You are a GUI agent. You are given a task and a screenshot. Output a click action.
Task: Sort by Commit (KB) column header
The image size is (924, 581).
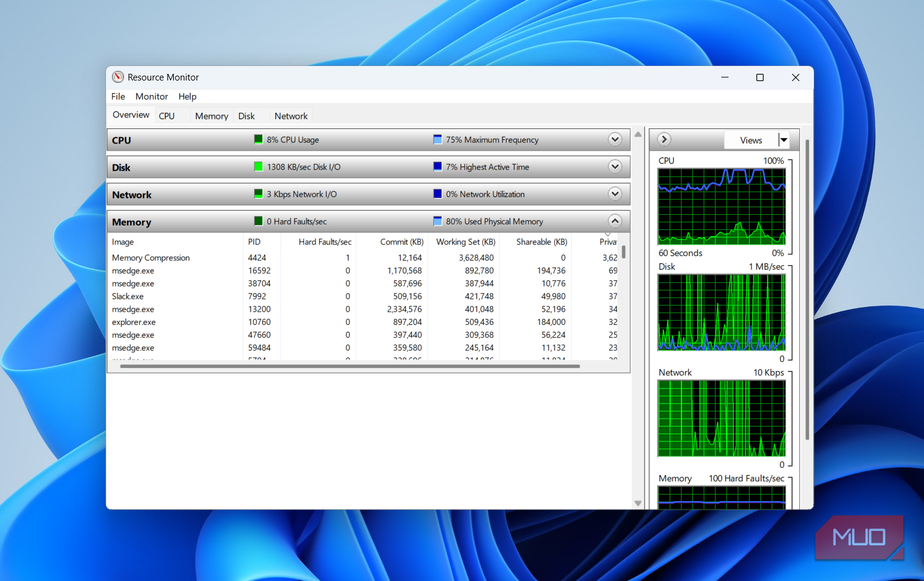(392, 241)
